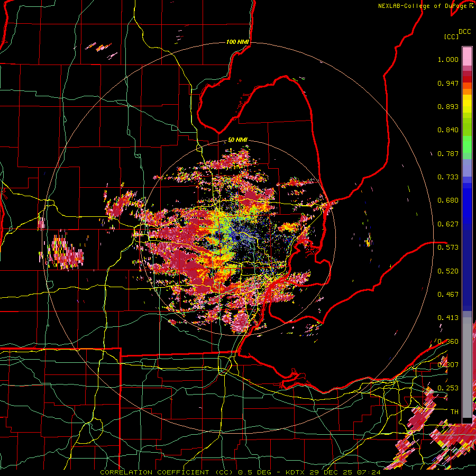Click the TH threshold label on legend

point(454,412)
